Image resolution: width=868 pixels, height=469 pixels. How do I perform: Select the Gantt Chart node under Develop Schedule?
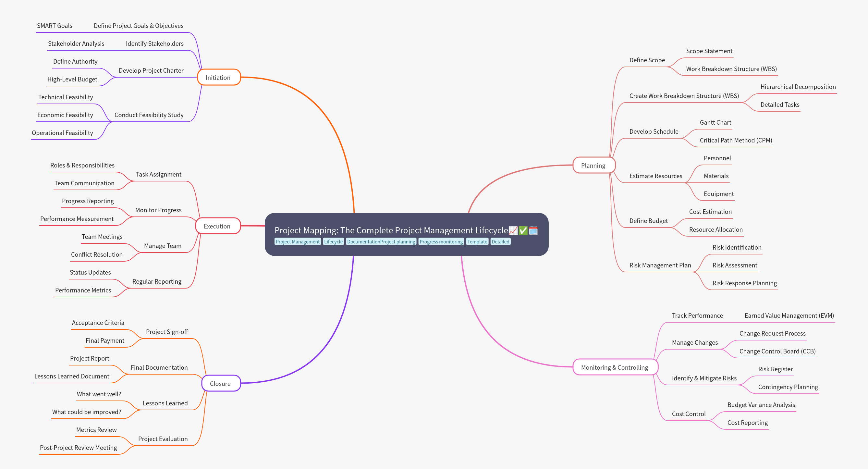[715, 122]
